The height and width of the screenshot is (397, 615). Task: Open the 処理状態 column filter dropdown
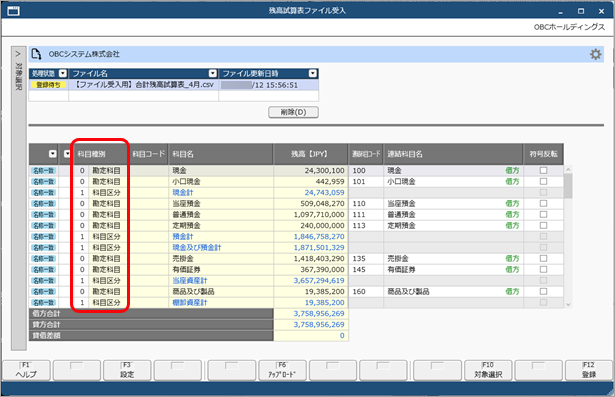(63, 73)
